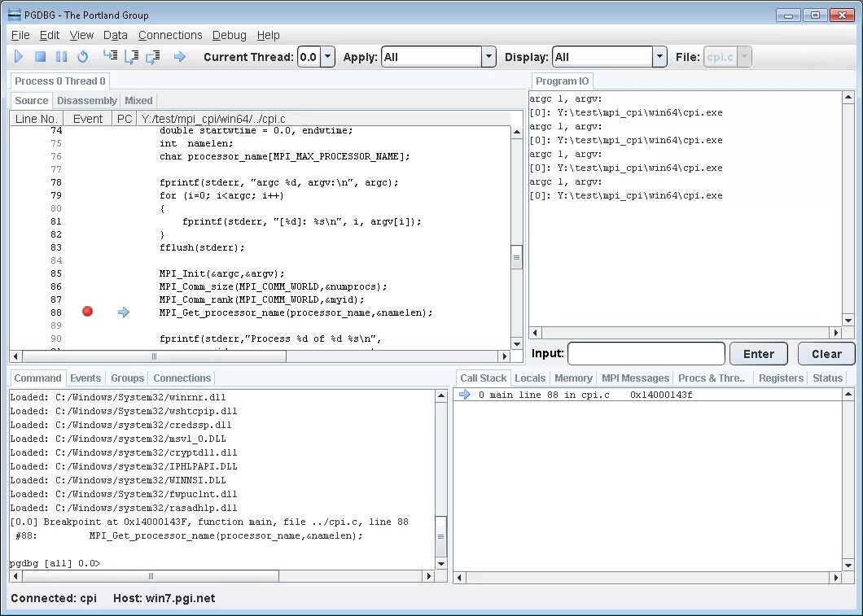This screenshot has height=616, width=863.
Task: Open the Connections menu
Action: coord(171,35)
